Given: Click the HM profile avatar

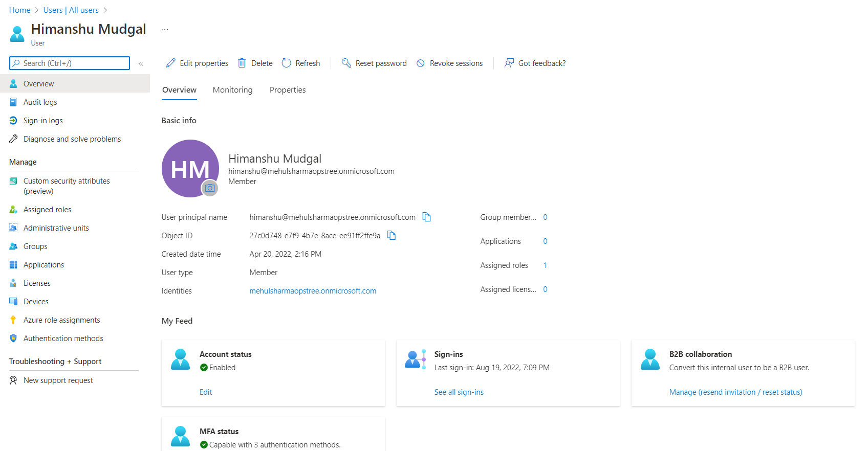Looking at the screenshot, I should coord(190,168).
